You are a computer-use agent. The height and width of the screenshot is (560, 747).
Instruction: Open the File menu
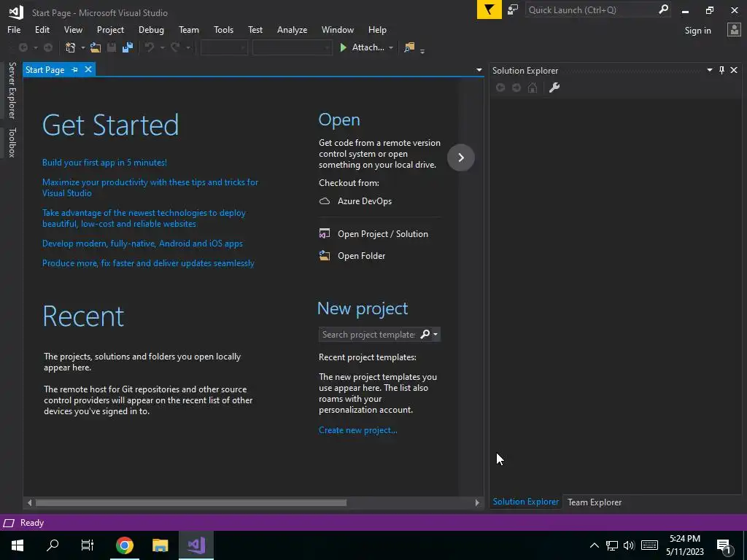(14, 29)
